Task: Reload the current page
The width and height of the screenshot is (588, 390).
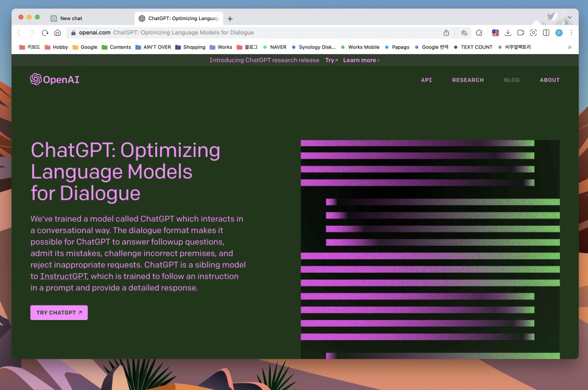Action: pos(45,33)
